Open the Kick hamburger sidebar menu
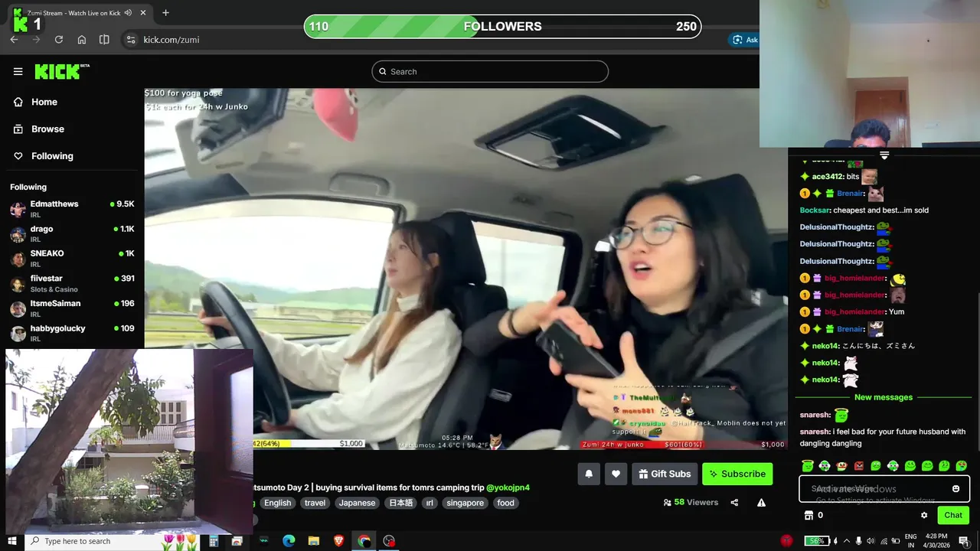The image size is (980, 551). tap(18, 71)
